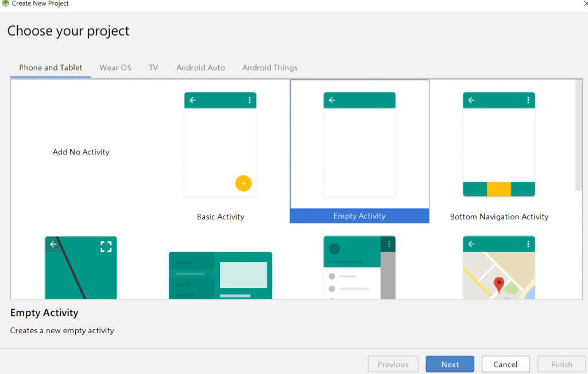Select the Basic Activity template thumbnail
Image resolution: width=588 pixels, height=374 pixels.
pyautogui.click(x=220, y=144)
